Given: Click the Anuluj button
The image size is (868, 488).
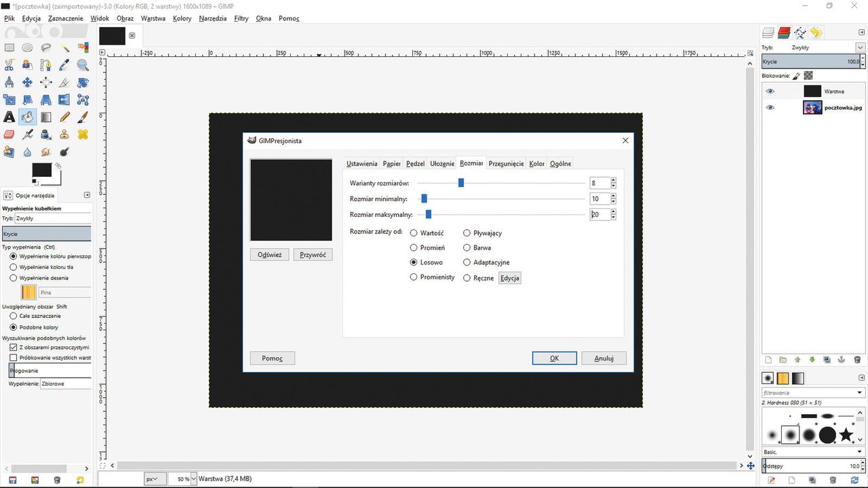Looking at the screenshot, I should point(604,358).
